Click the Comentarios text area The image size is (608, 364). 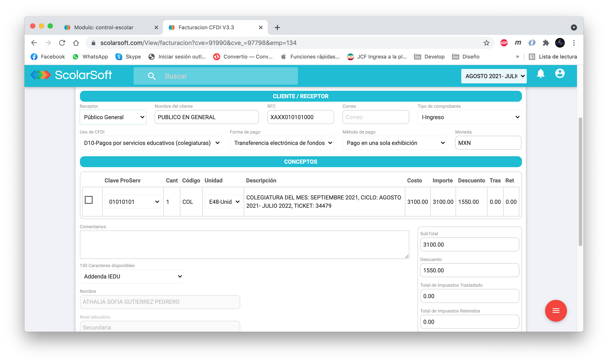tap(244, 244)
